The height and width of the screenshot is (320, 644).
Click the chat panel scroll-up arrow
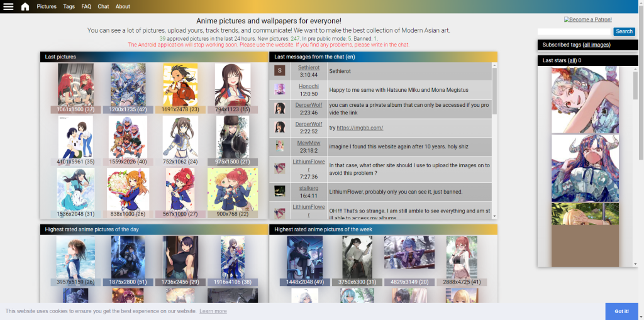(494, 65)
